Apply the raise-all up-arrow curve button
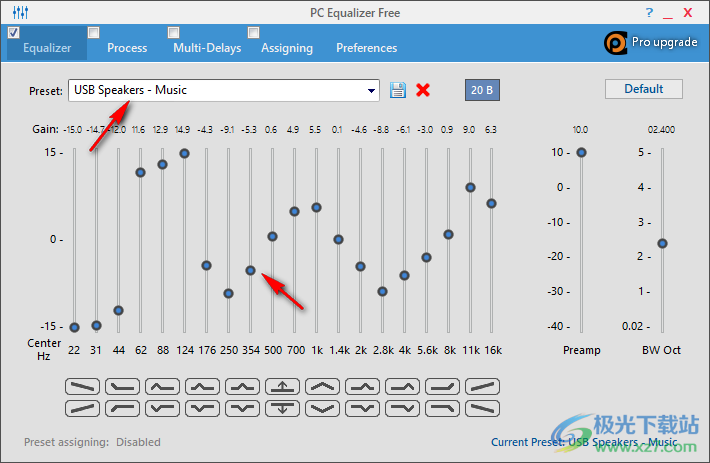This screenshot has height=463, width=710. click(283, 387)
